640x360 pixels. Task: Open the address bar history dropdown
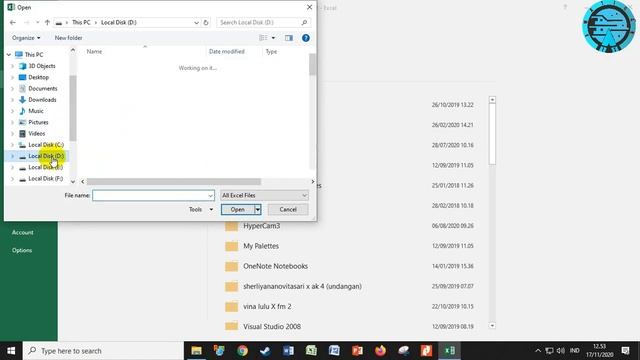(196, 22)
